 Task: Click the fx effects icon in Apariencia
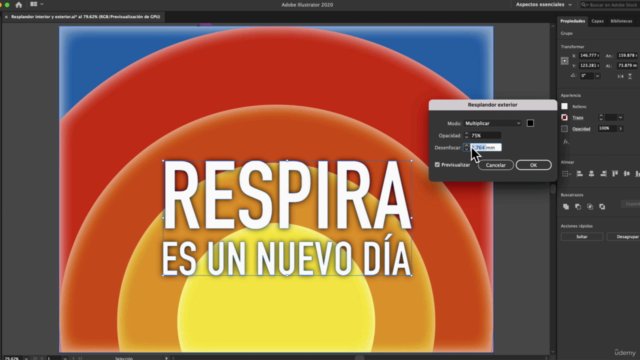566,142
